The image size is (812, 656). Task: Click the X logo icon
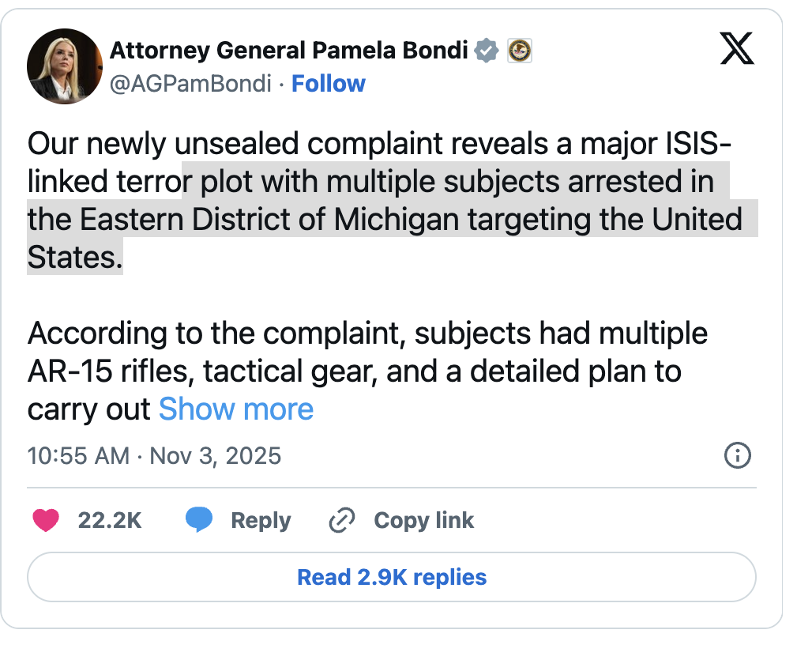738,51
